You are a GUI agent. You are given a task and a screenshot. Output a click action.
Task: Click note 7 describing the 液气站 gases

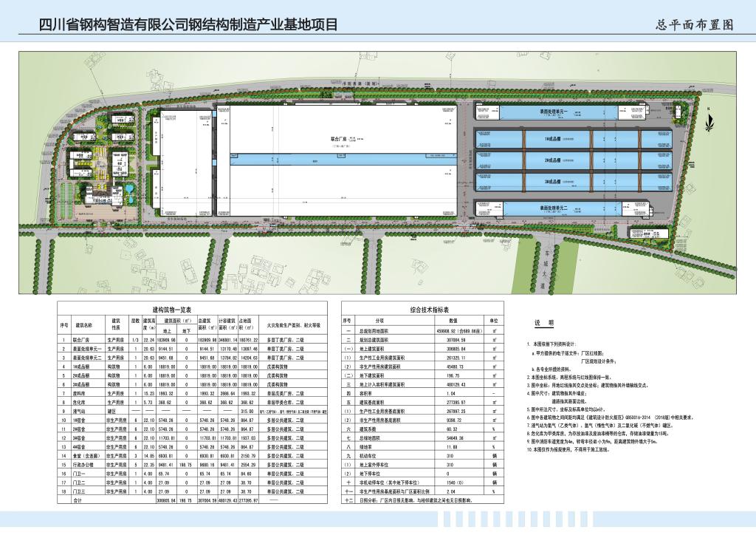[x=599, y=426]
